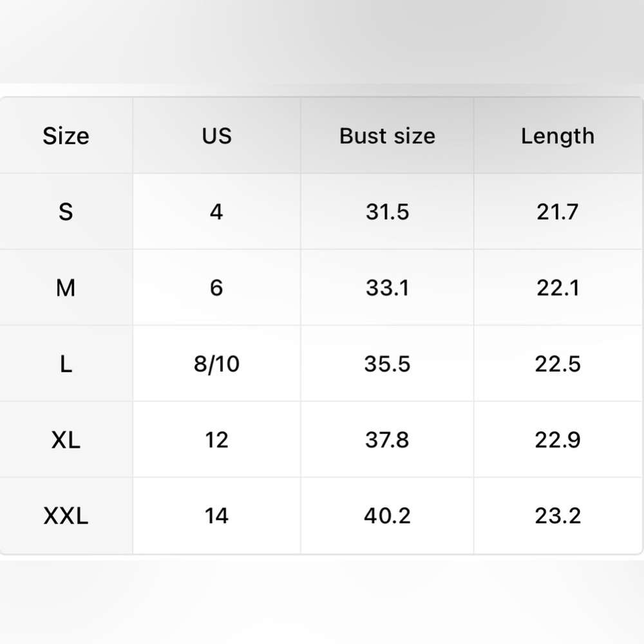644x644 pixels.
Task: Click length value 21.7
Action: pos(558,212)
